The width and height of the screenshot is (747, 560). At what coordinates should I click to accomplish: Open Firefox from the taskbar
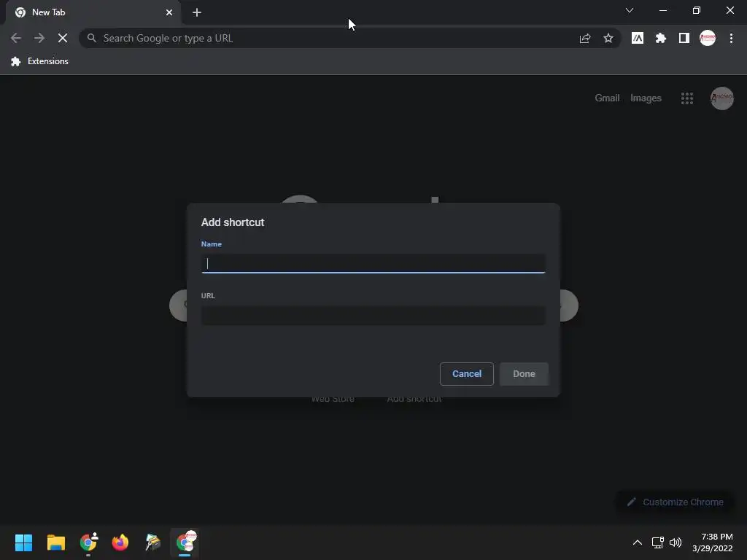(x=120, y=542)
